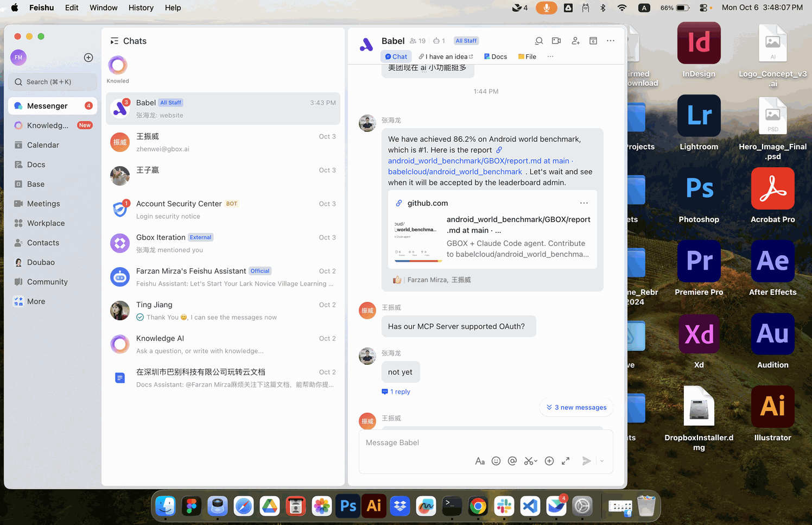Toggle the microphone in the menu bar

click(547, 8)
